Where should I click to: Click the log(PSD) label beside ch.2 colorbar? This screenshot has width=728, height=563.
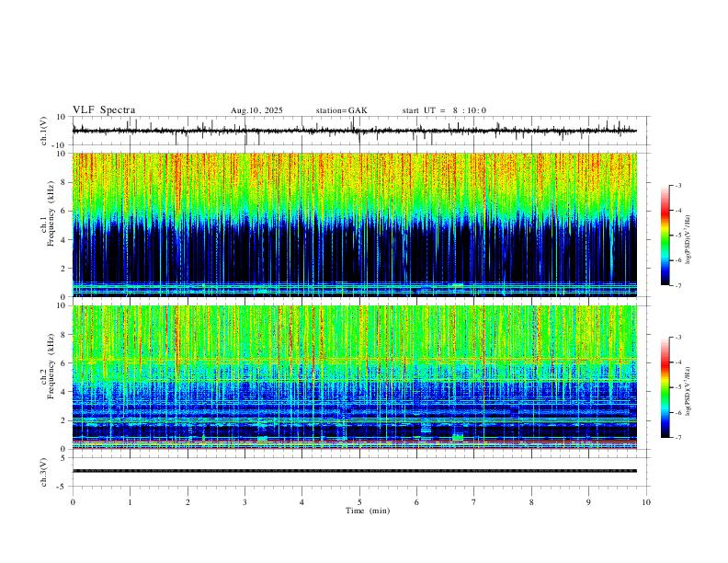[x=688, y=391]
